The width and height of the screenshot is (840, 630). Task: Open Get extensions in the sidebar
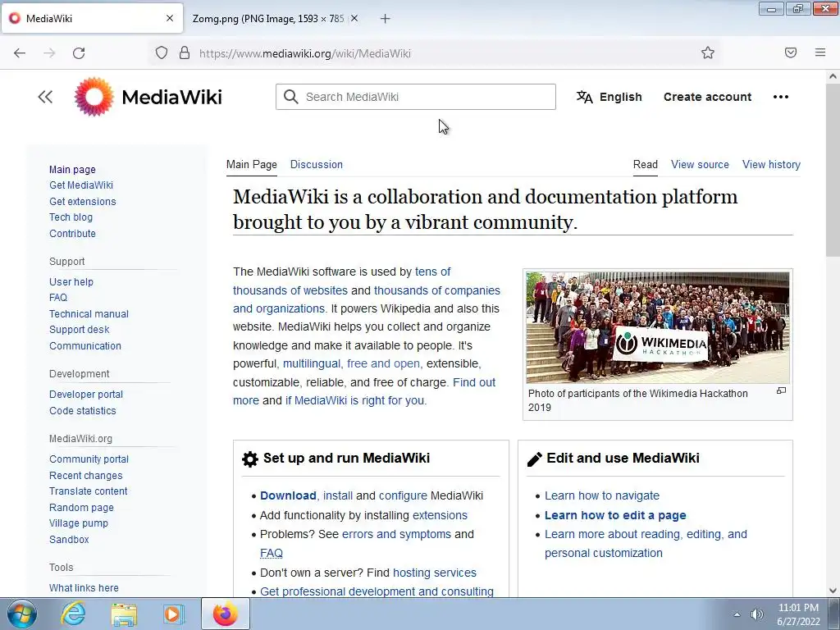[83, 202]
